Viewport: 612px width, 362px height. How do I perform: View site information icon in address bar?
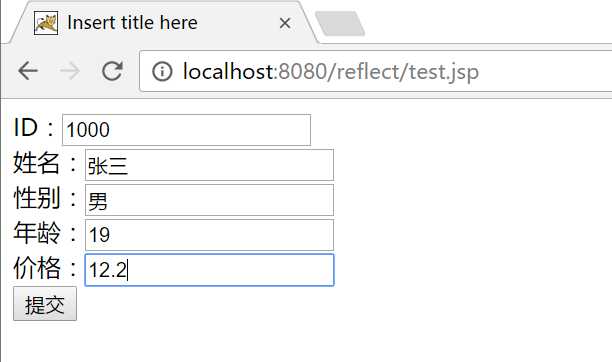pyautogui.click(x=162, y=71)
